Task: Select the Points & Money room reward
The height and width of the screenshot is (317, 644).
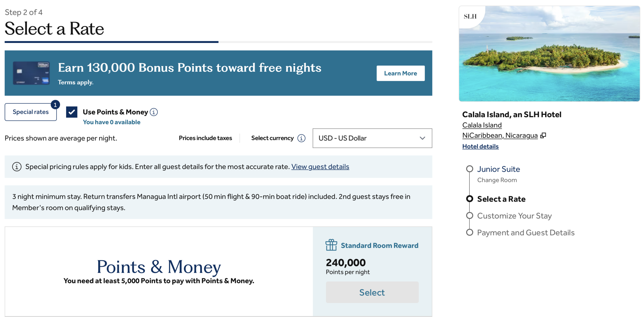Action: (x=372, y=292)
